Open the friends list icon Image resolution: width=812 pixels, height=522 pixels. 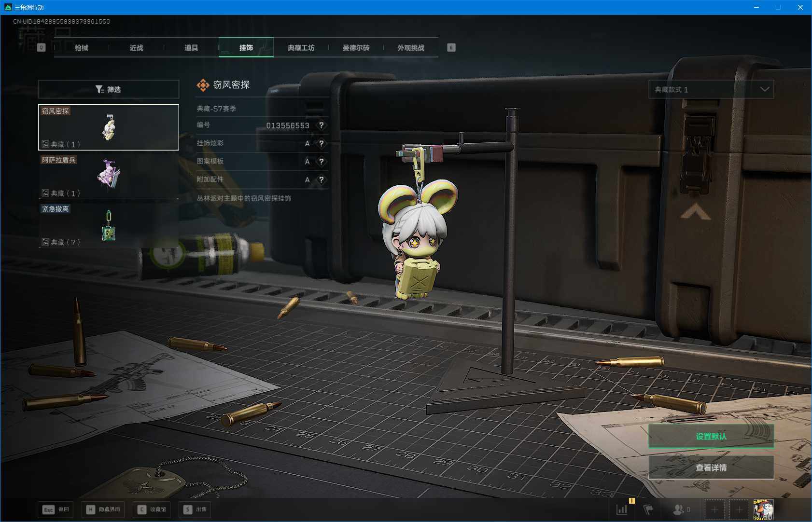point(681,509)
